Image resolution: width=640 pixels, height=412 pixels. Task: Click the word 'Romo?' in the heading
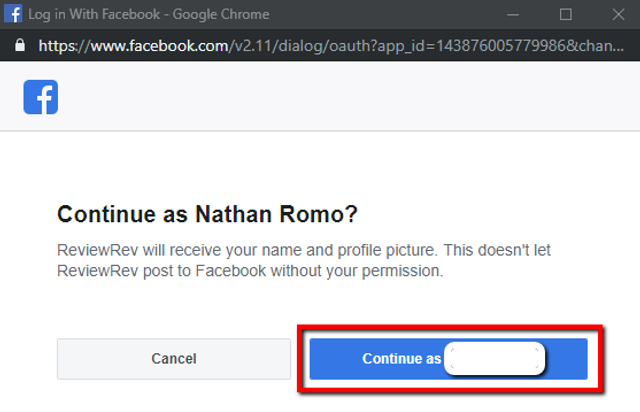tap(318, 214)
